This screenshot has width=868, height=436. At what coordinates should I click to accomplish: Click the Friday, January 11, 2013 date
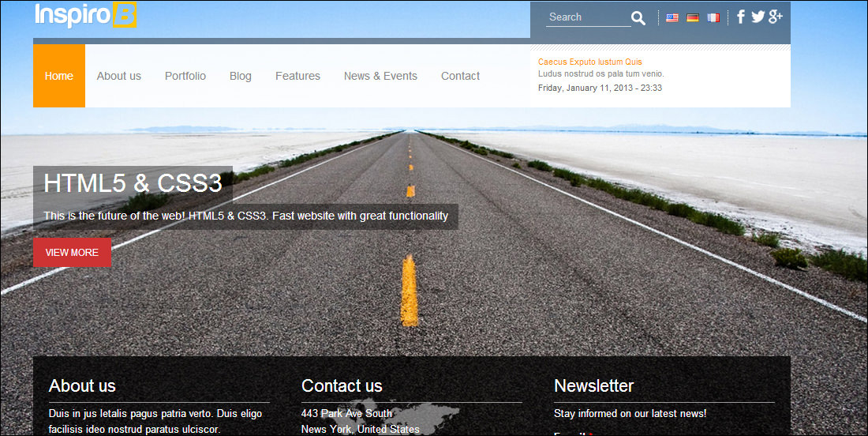point(600,88)
